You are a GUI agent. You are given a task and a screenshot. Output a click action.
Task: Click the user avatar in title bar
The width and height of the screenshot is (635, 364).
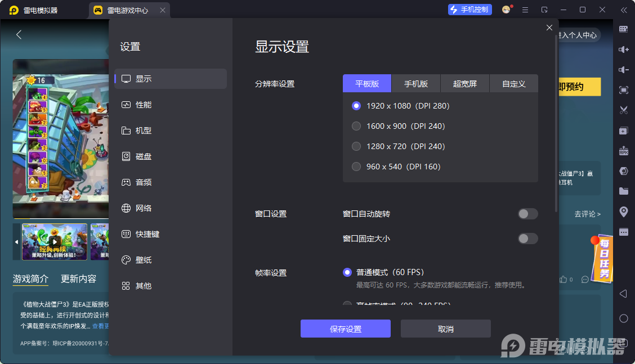click(506, 10)
